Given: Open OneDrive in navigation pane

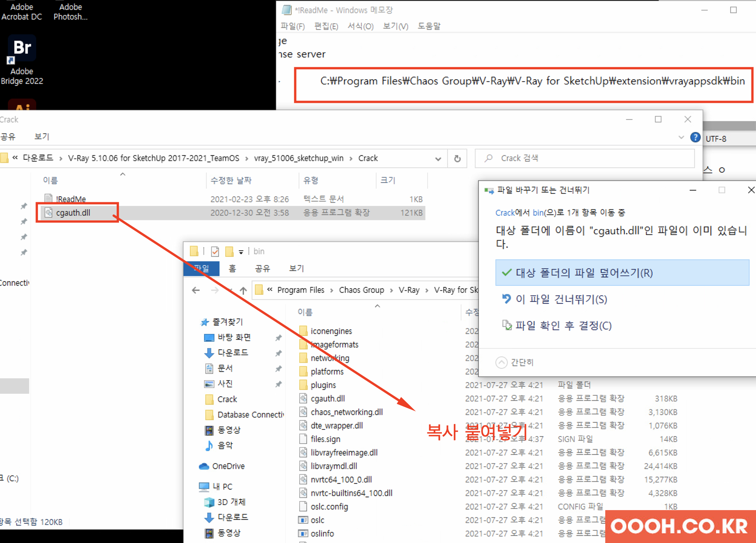Looking at the screenshot, I should 228,466.
